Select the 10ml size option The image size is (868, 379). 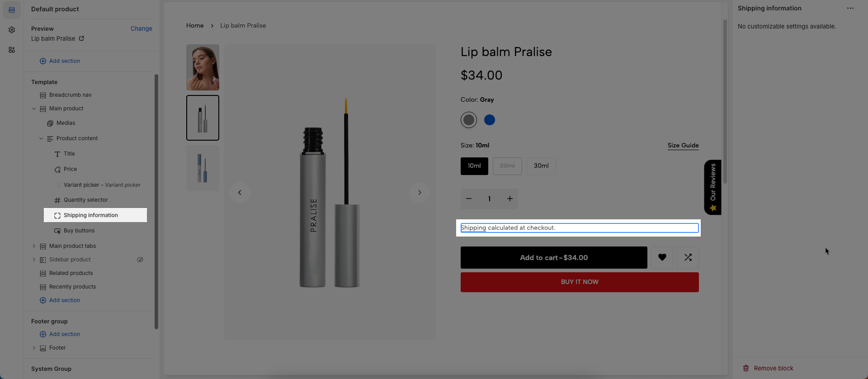pyautogui.click(x=474, y=166)
